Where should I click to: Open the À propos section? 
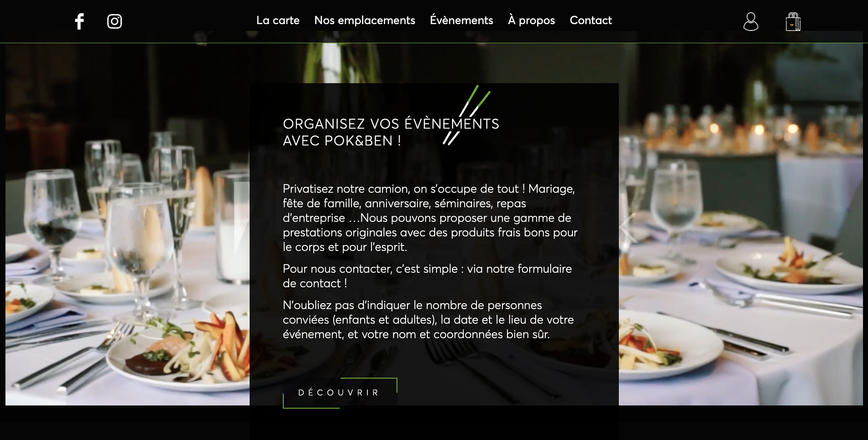point(532,20)
